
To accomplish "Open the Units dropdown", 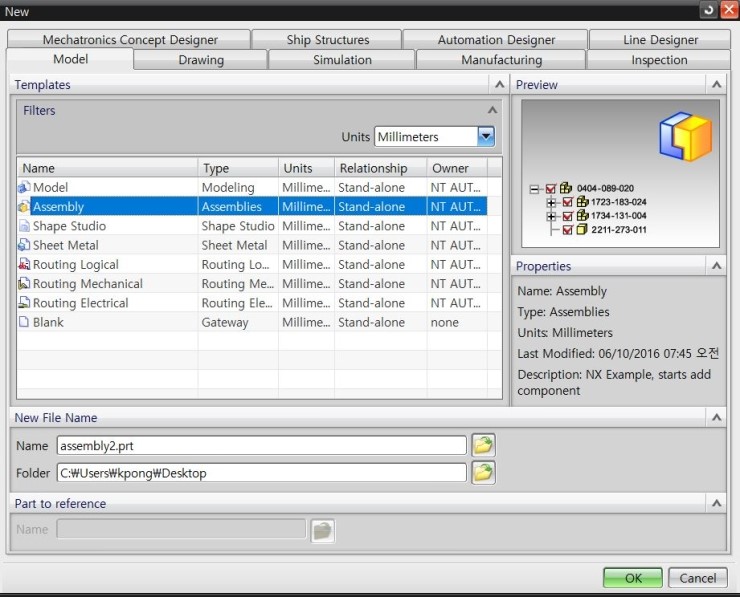I will [486, 137].
